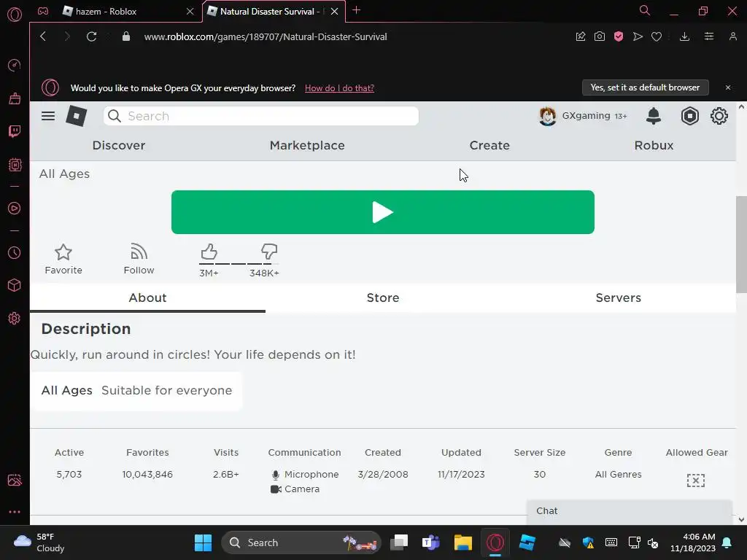This screenshot has height=560, width=747.
Task: Open Microsoft Teams from taskbar
Action: click(x=430, y=542)
